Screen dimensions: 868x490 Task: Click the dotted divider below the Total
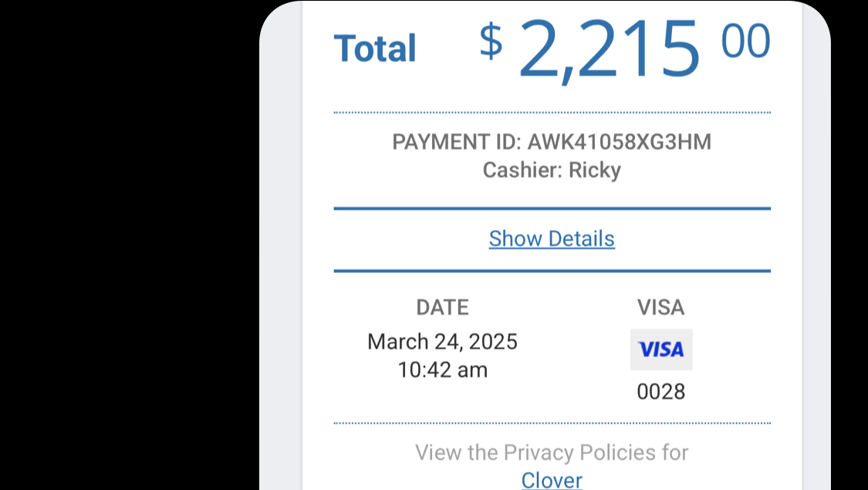click(552, 113)
